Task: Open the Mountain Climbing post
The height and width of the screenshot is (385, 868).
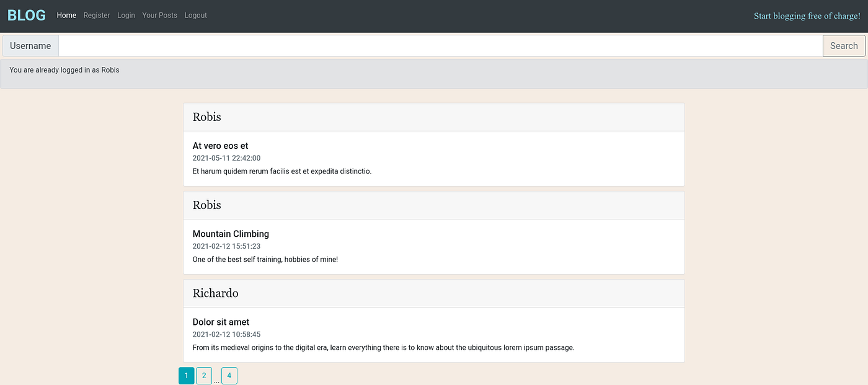Action: click(x=231, y=234)
